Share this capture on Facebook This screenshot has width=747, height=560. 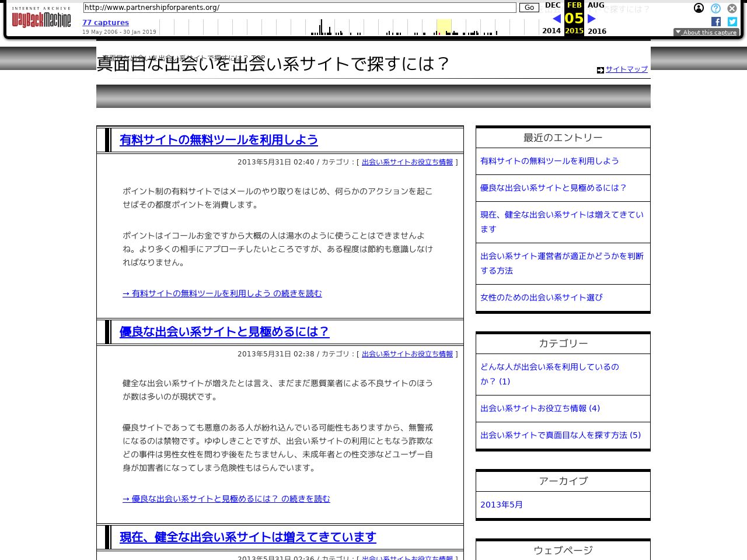[x=715, y=22]
